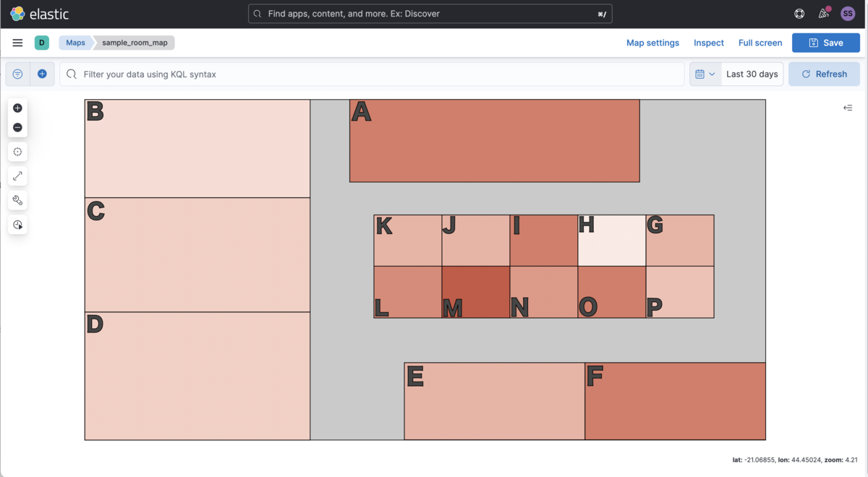Zoom out of the map

point(18,128)
